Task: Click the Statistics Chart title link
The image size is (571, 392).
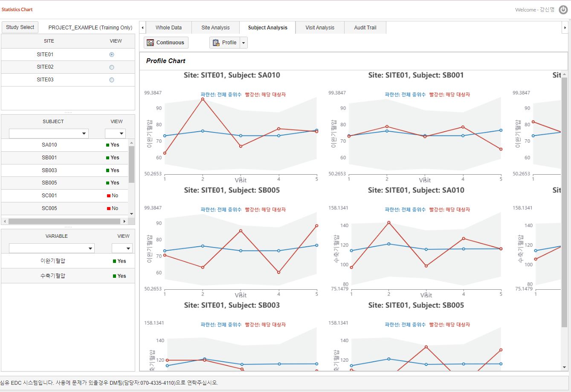Action: (x=17, y=9)
